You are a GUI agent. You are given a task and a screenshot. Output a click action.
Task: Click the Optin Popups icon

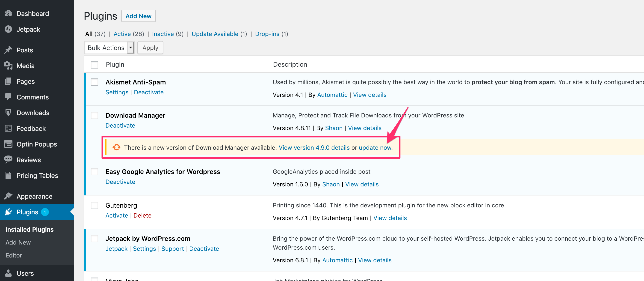[x=8, y=144]
